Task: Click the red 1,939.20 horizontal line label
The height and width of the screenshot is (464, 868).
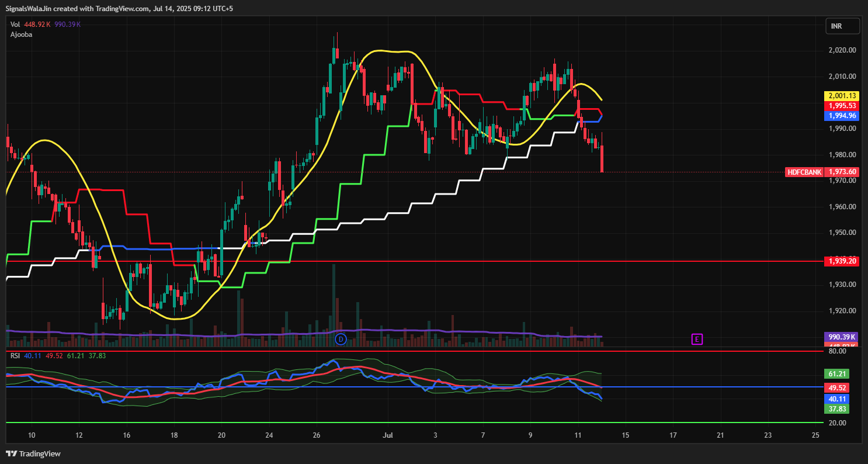Action: pos(842,261)
